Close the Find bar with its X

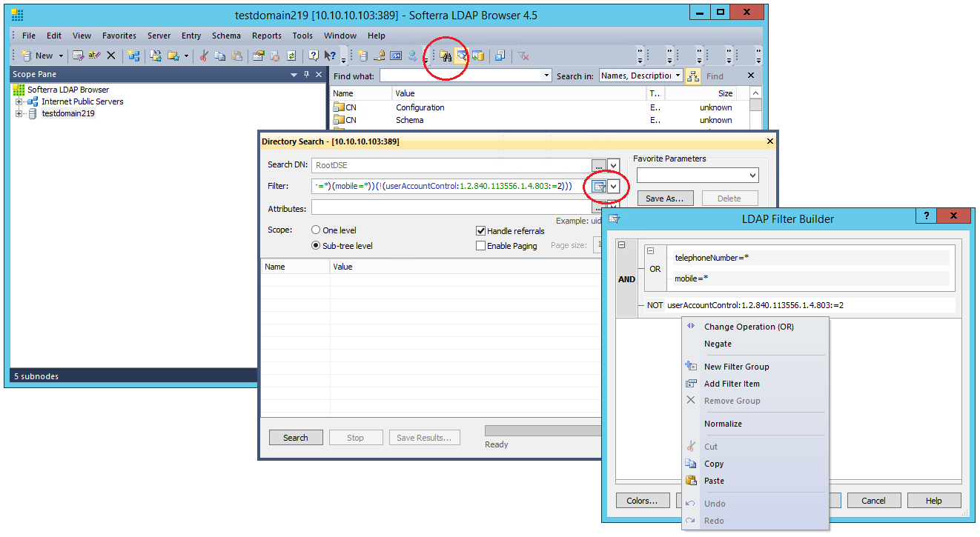point(750,76)
